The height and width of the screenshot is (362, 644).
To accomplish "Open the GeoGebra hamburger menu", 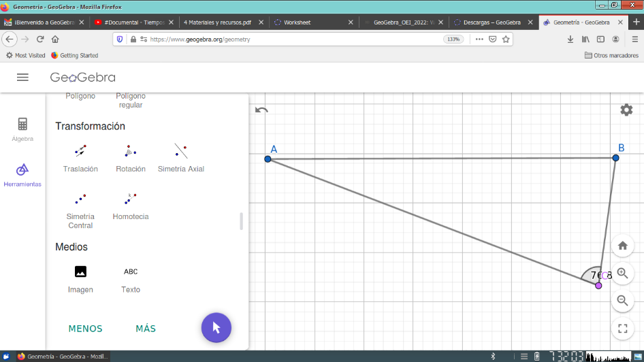I will click(22, 77).
